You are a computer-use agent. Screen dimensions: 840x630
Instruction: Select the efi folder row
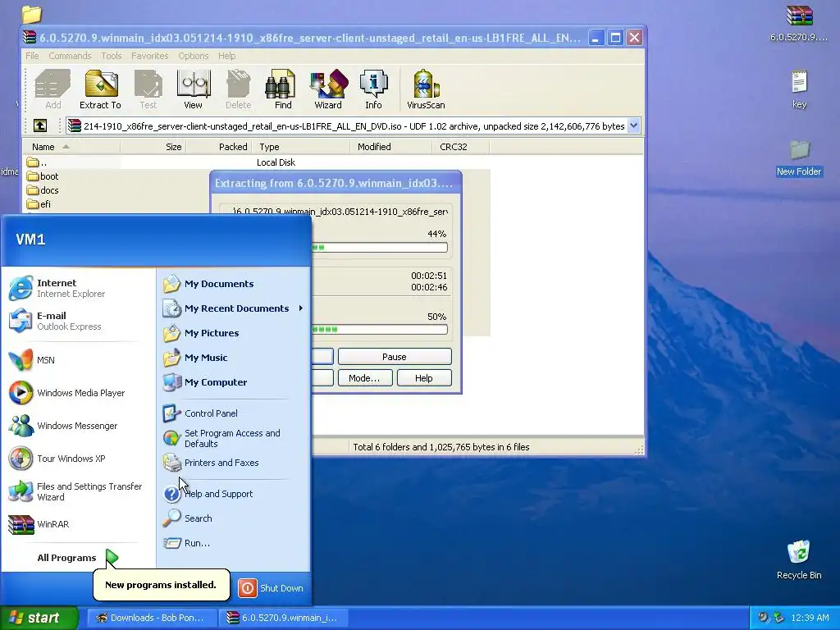[39, 204]
